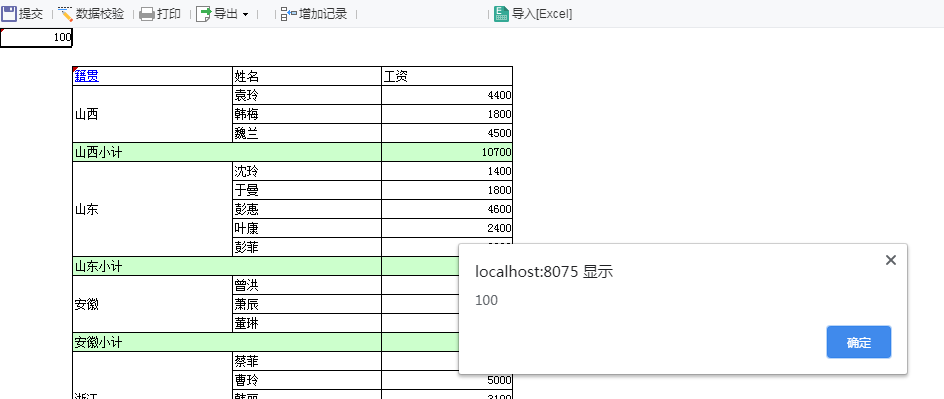Image resolution: width=944 pixels, height=399 pixels.
Task: Open the 籍贯 header link
Action: click(87, 76)
